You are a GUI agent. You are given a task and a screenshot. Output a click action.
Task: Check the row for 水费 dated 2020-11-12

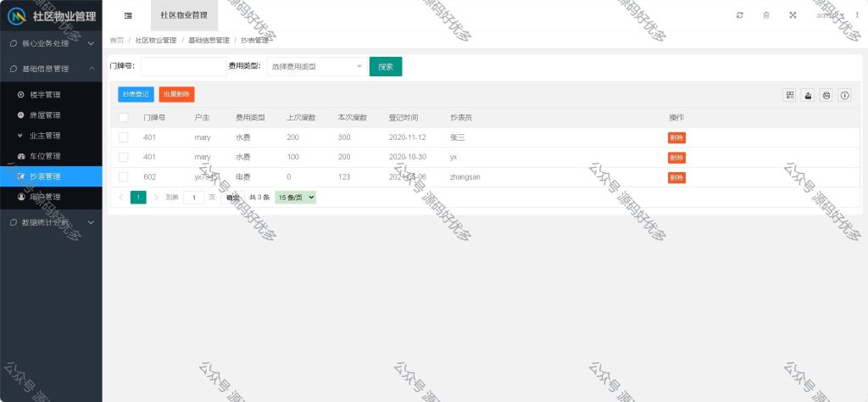click(x=124, y=137)
